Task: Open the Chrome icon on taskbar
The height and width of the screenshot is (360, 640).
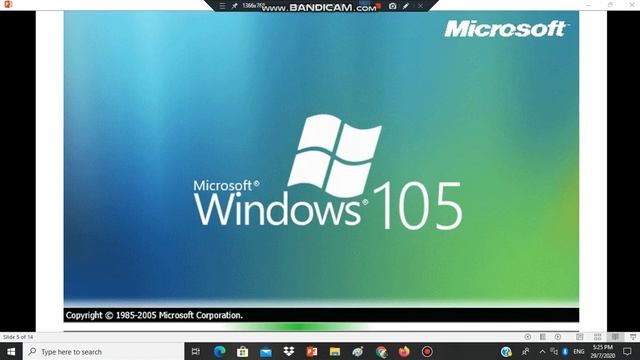Action: [382, 351]
